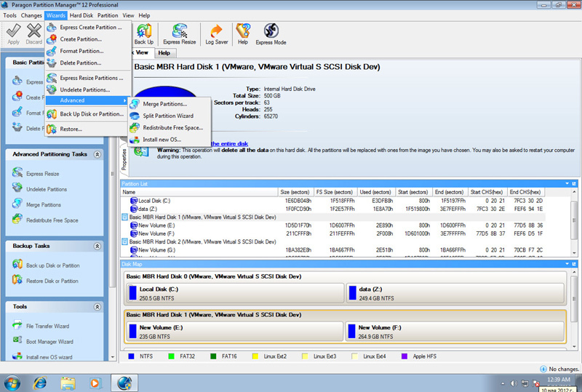The height and width of the screenshot is (392, 582).
Task: Open the Help menu in menu bar
Action: pyautogui.click(x=144, y=15)
